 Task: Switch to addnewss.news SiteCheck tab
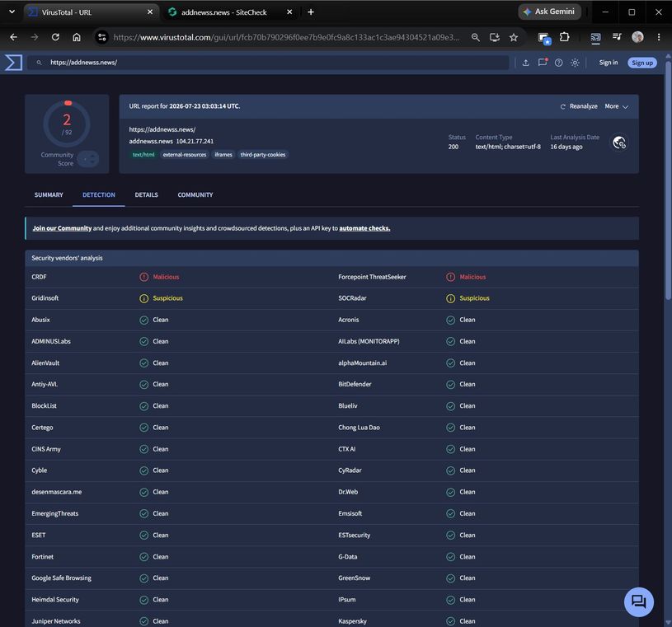[x=223, y=12]
